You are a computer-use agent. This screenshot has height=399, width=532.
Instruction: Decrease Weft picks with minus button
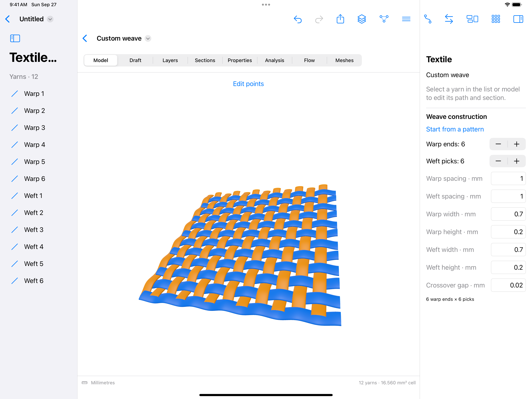(498, 161)
